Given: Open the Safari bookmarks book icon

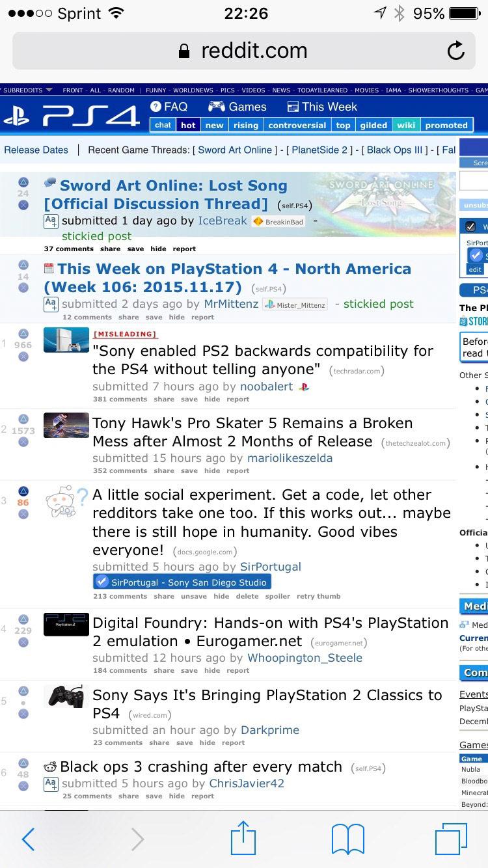Looking at the screenshot, I should (x=348, y=839).
